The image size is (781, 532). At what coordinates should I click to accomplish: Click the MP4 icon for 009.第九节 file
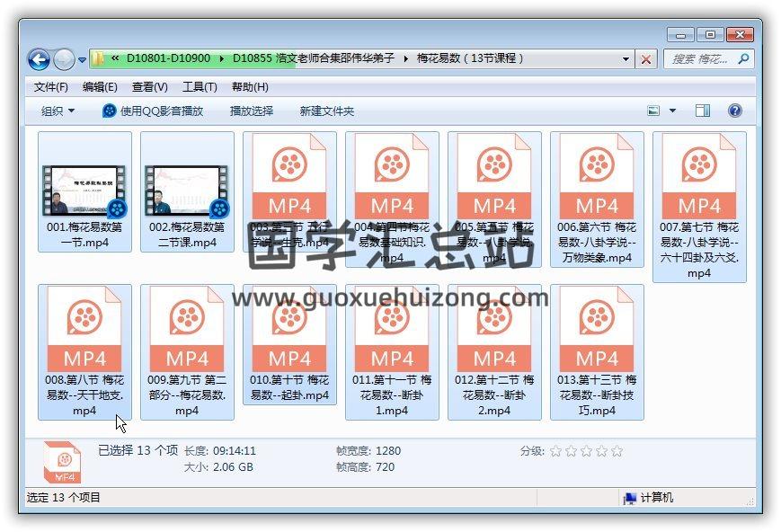point(187,328)
